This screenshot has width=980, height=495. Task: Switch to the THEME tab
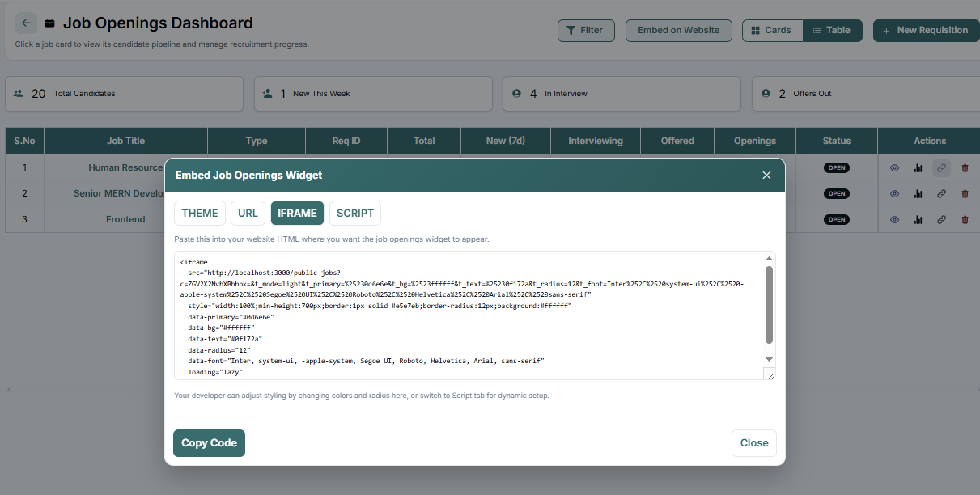tap(200, 214)
